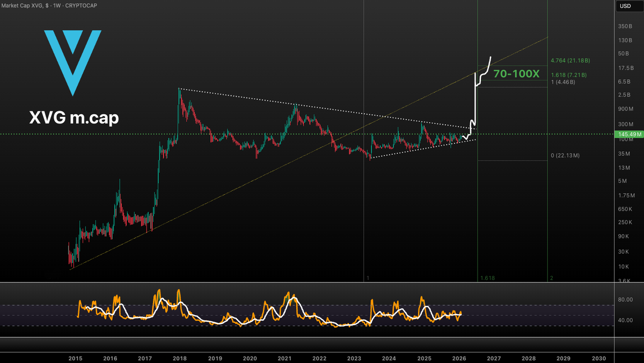The width and height of the screenshot is (644, 363).
Task: Click the 2017 time axis label
Action: 145,358
